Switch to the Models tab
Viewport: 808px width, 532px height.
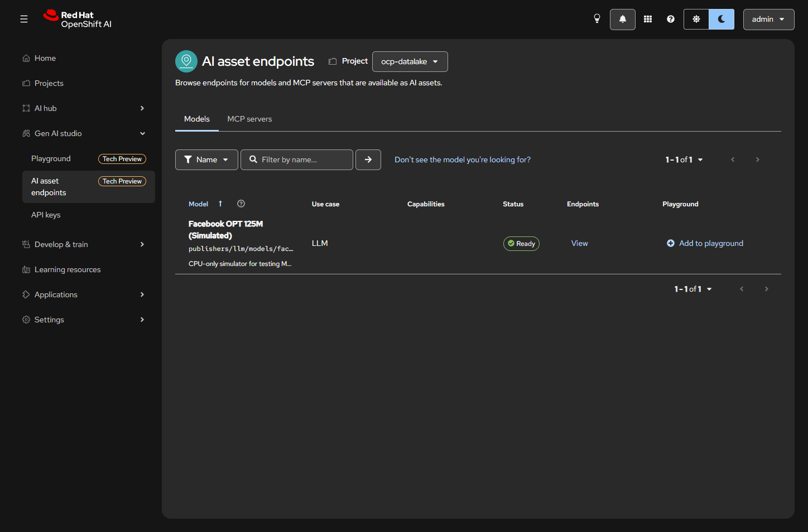197,119
